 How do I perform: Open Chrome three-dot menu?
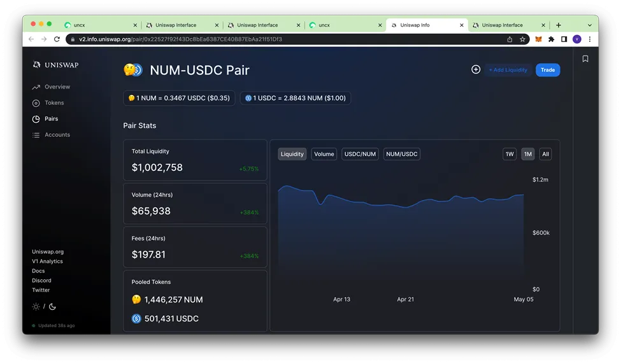590,39
